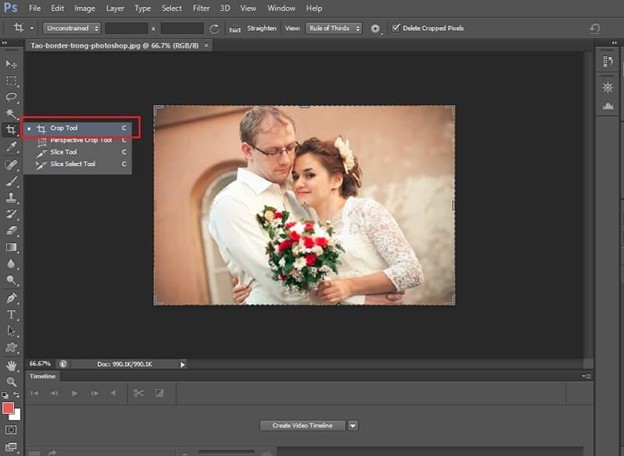Image resolution: width=624 pixels, height=456 pixels.
Task: Open the Filter menu
Action: coord(201,8)
